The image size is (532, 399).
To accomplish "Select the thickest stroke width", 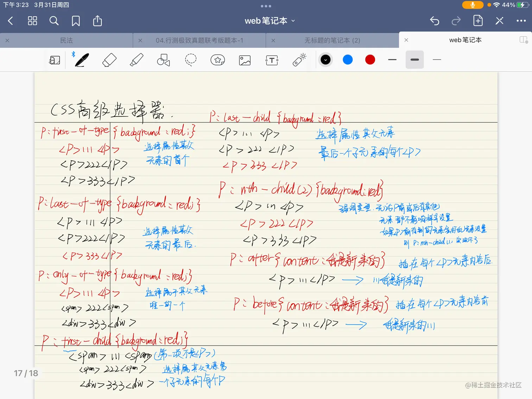I will (415, 60).
